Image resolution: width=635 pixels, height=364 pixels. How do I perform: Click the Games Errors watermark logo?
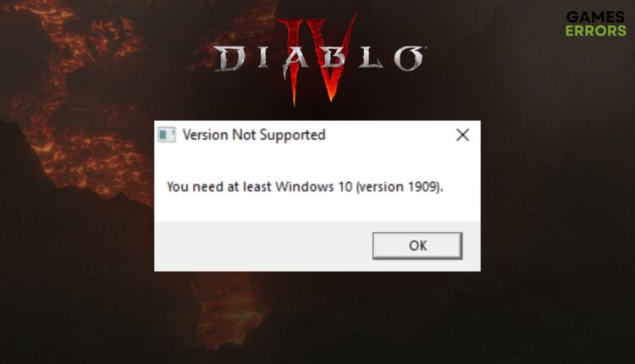(x=596, y=24)
